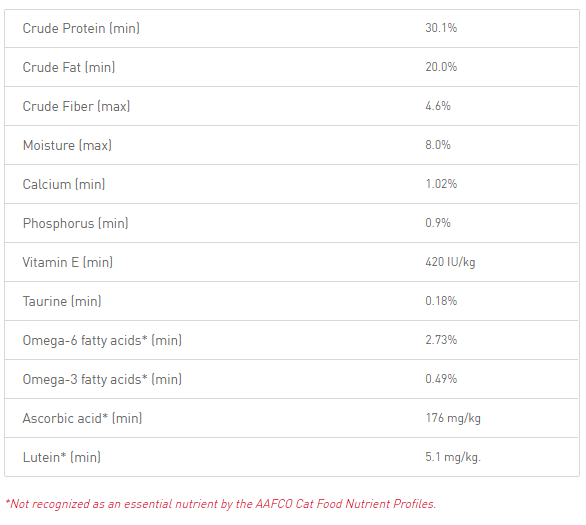This screenshot has width=586, height=525.
Task: Click the Lutein (min) row label
Action: click(x=62, y=457)
